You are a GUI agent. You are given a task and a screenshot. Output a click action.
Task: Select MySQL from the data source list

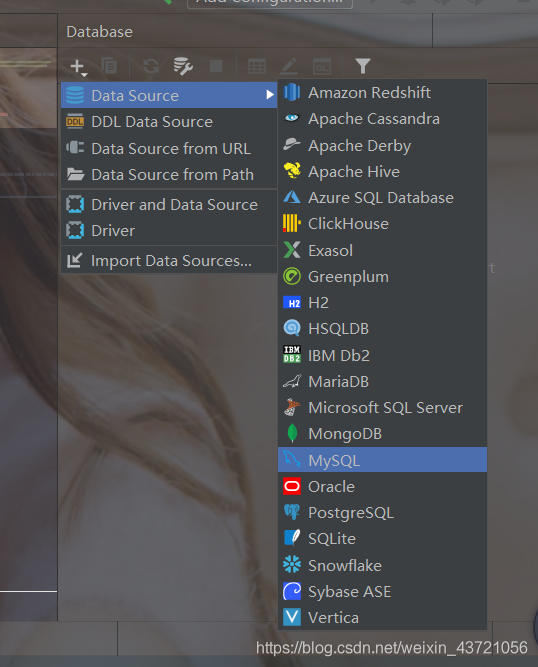click(382, 460)
